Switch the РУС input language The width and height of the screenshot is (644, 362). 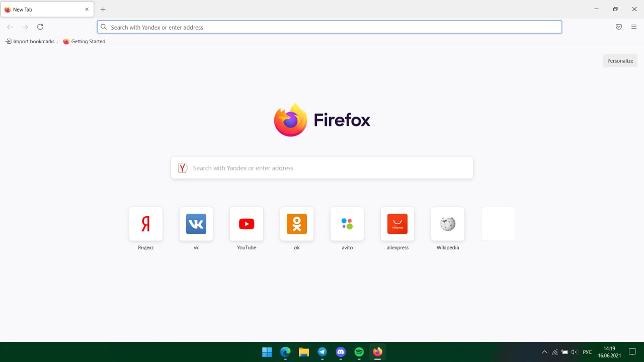point(587,352)
